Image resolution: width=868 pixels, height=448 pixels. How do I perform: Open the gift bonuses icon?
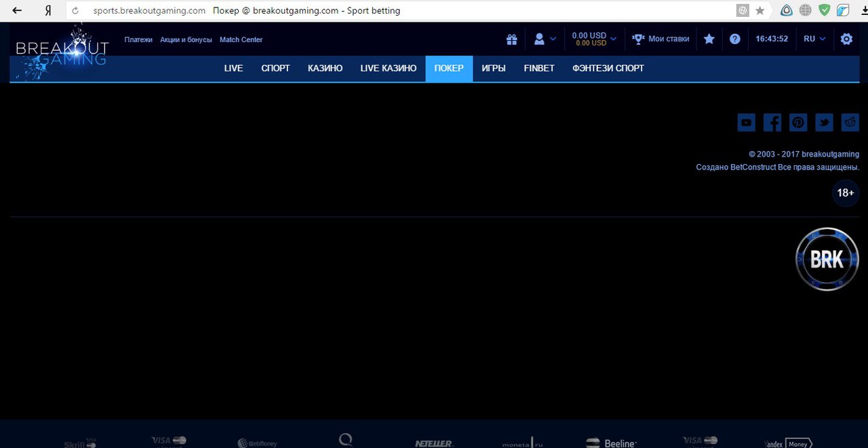pyautogui.click(x=512, y=39)
